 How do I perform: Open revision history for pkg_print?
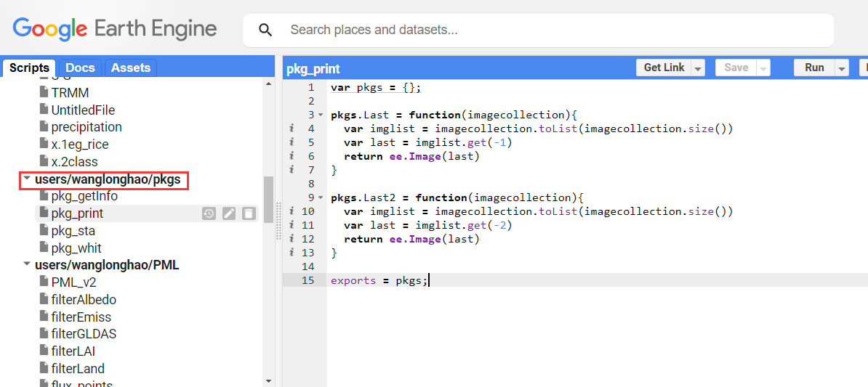point(209,213)
